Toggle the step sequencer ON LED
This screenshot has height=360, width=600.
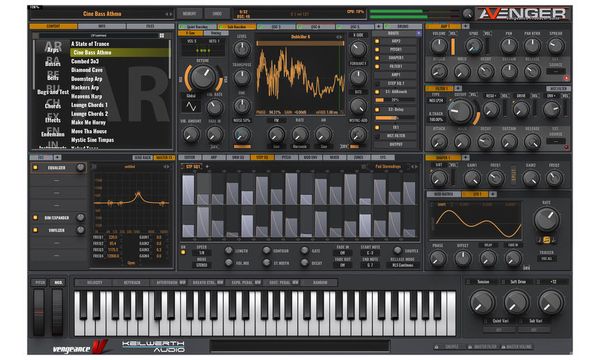[183, 252]
